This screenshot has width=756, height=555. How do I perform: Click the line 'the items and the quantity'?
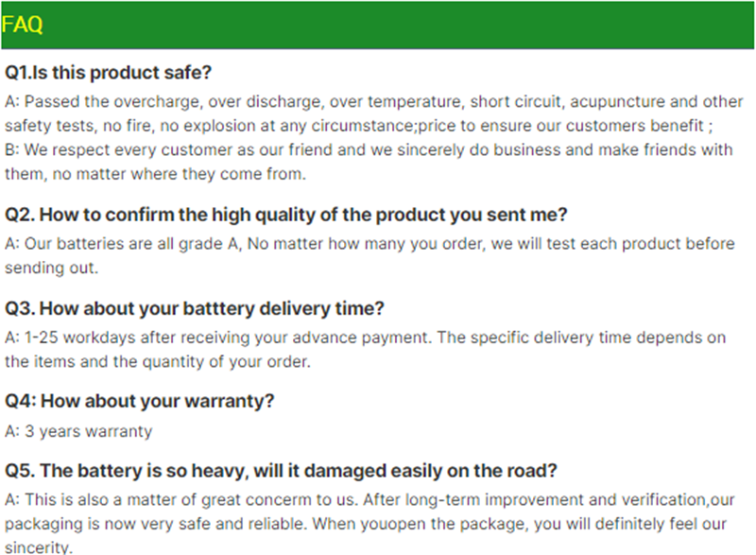pyautogui.click(x=158, y=361)
